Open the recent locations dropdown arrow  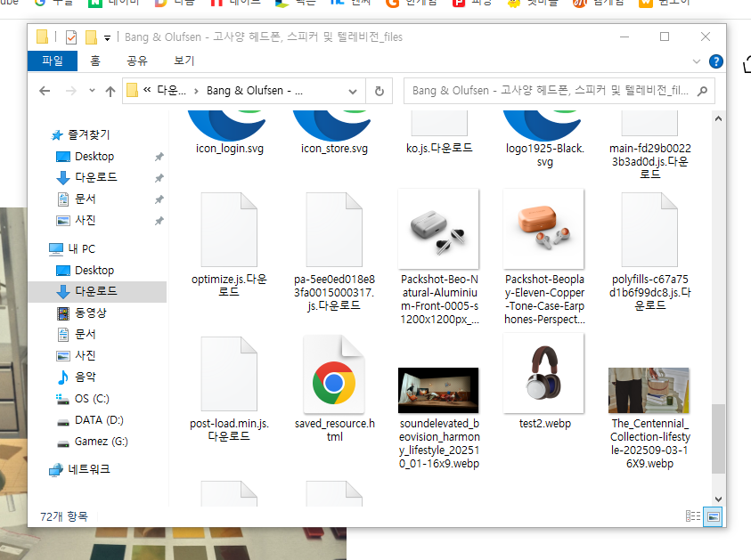(92, 91)
